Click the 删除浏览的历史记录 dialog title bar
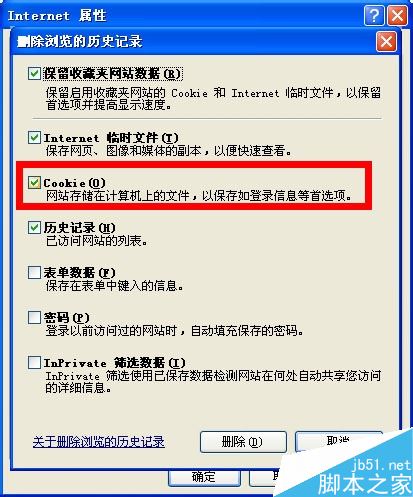Screen dimensions: 413x497 tap(193, 42)
